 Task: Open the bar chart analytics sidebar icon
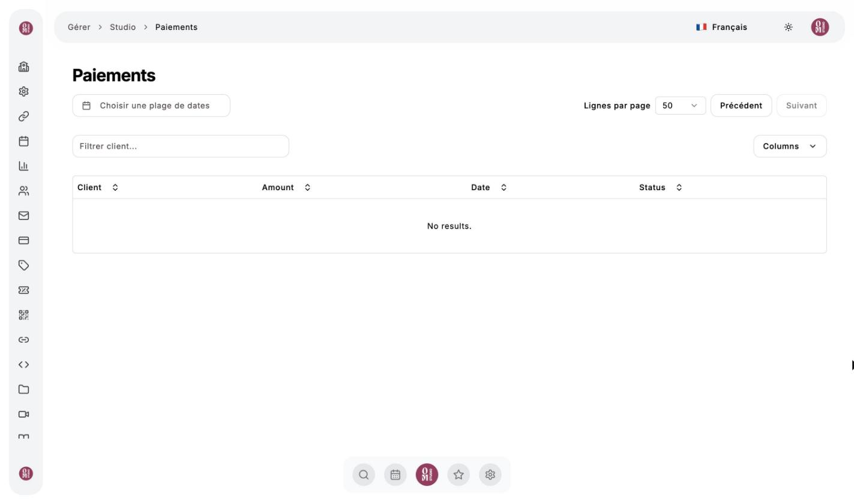point(24,166)
